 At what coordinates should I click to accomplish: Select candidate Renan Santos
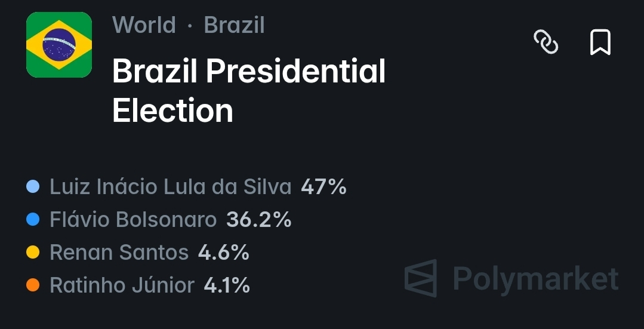point(119,253)
